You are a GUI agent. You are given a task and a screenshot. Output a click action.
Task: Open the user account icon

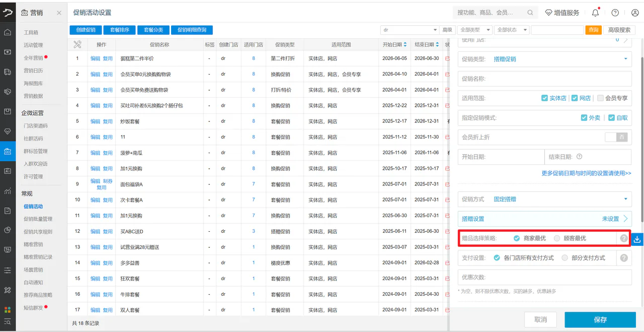[x=635, y=13]
